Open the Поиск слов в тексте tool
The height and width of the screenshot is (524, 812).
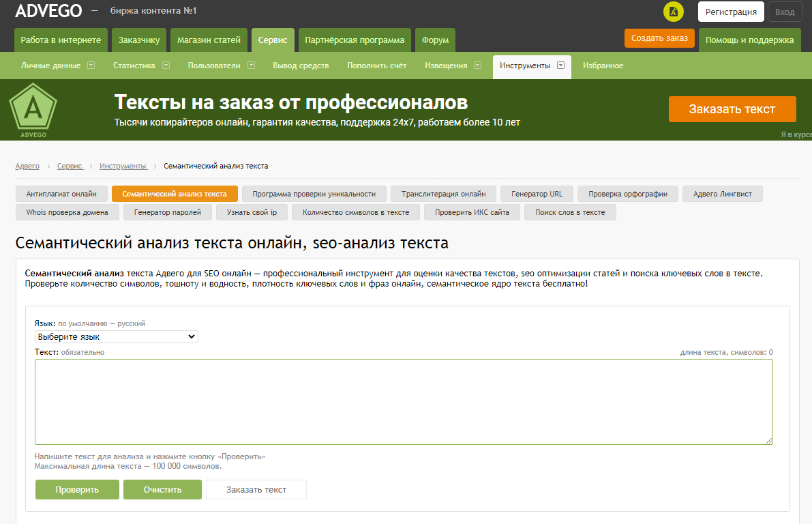[x=570, y=212]
